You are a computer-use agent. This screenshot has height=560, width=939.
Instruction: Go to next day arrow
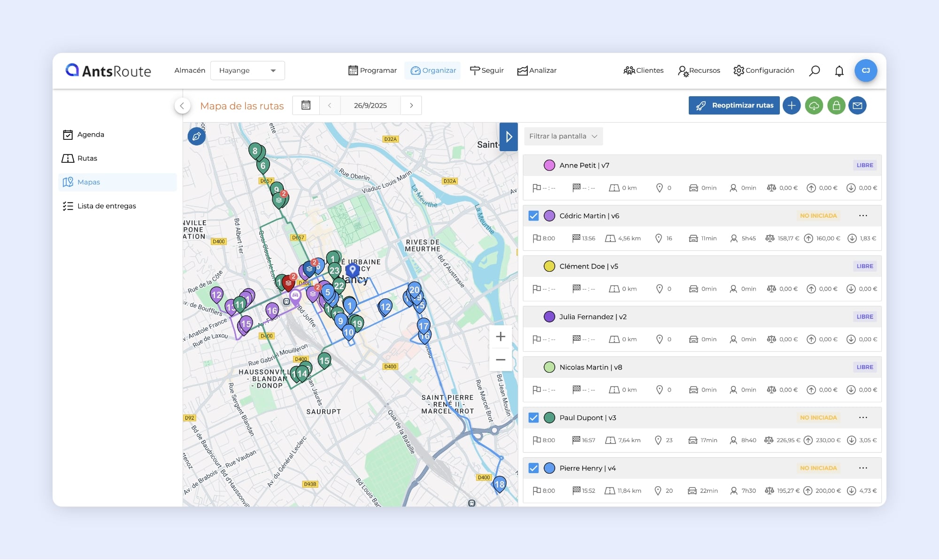coord(411,105)
